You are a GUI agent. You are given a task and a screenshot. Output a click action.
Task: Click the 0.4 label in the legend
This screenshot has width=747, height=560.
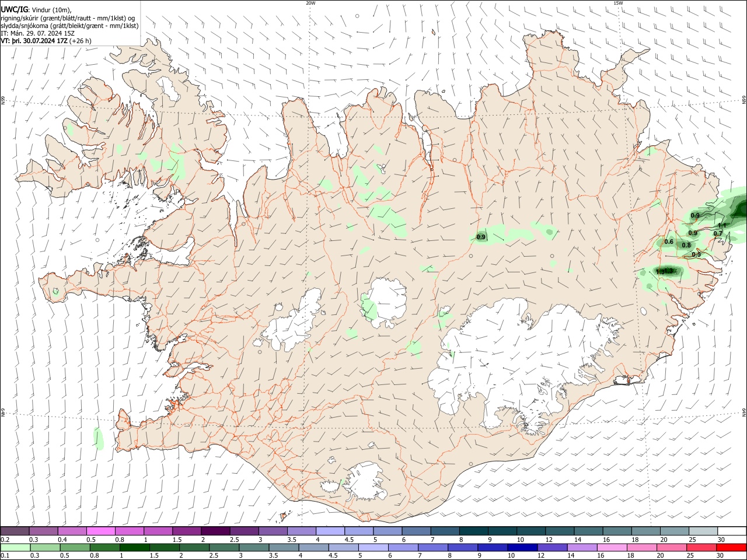[x=62, y=540]
